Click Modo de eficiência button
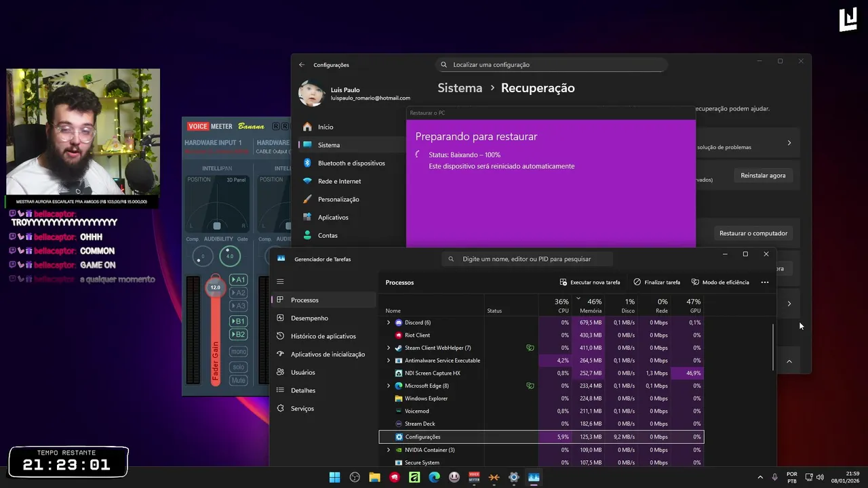The image size is (868, 488). (720, 282)
